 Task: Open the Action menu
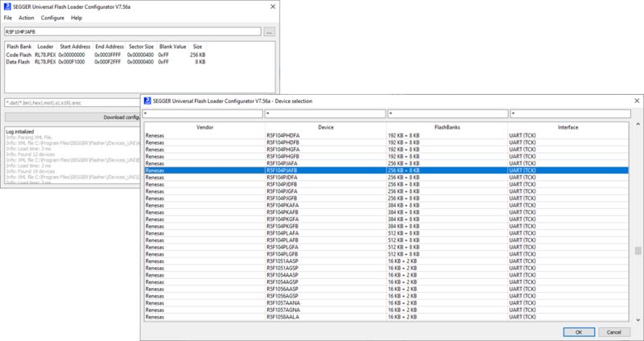pyautogui.click(x=27, y=18)
